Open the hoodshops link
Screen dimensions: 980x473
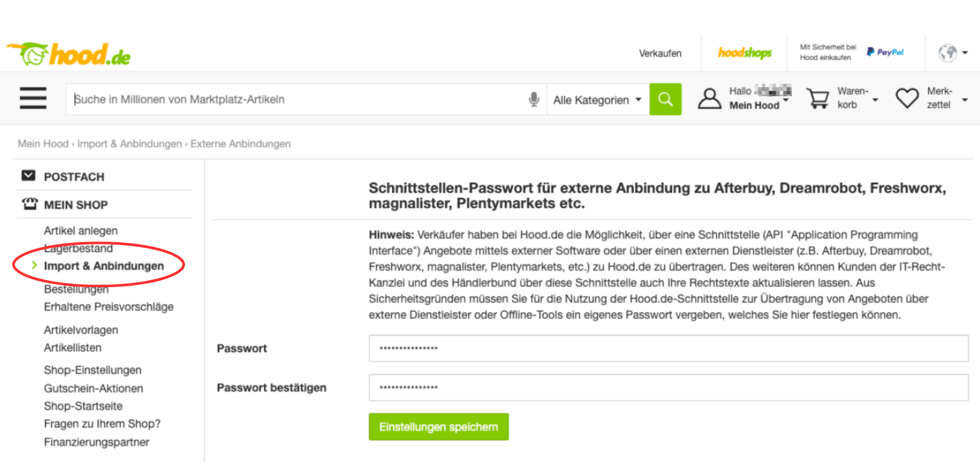point(744,53)
